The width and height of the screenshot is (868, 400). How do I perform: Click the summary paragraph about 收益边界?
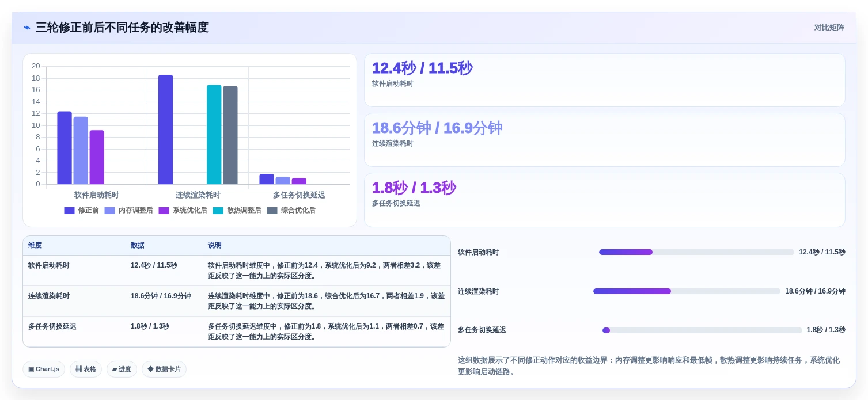[x=649, y=366]
